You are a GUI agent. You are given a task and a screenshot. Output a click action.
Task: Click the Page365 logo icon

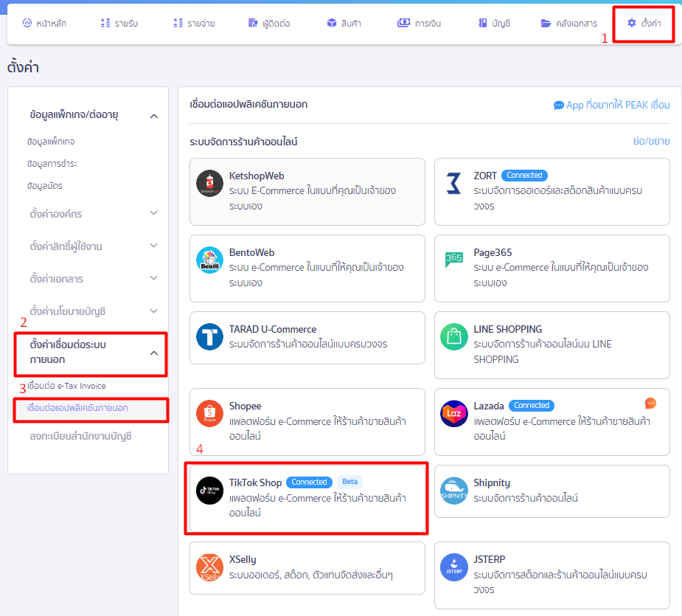point(453,260)
